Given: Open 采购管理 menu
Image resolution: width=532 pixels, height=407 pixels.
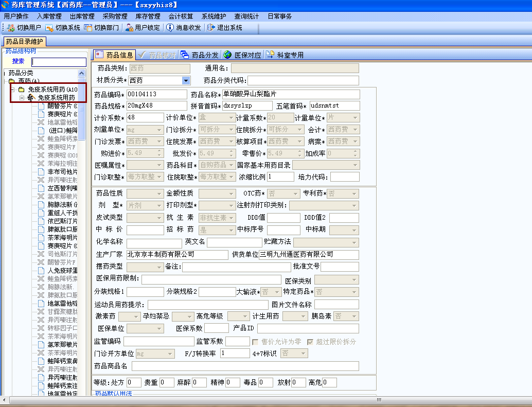Looking at the screenshot, I should (115, 16).
